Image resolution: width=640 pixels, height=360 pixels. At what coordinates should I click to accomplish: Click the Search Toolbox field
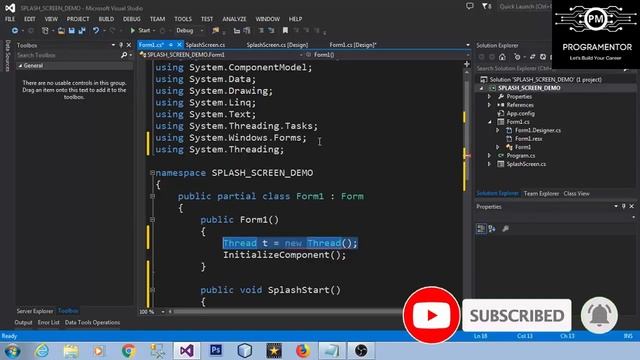[x=67, y=55]
